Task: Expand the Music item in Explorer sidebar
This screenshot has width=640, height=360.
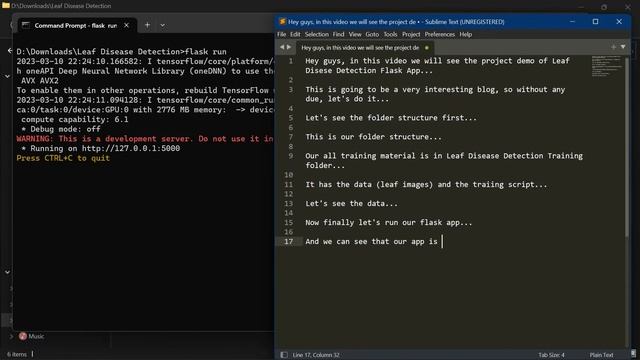Action: click(11, 336)
